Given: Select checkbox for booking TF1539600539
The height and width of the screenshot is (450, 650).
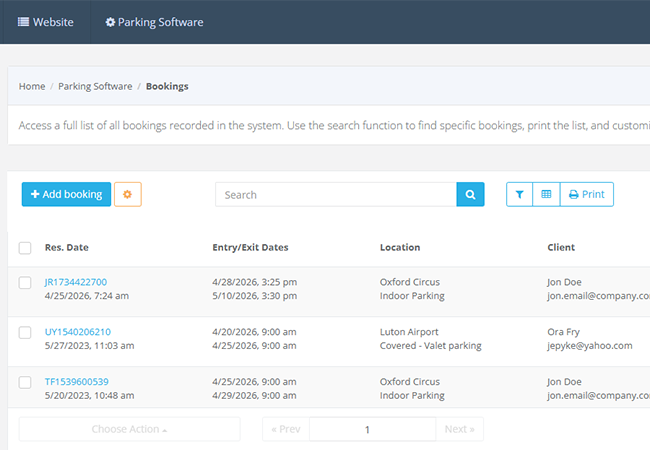Looking at the screenshot, I should (25, 382).
